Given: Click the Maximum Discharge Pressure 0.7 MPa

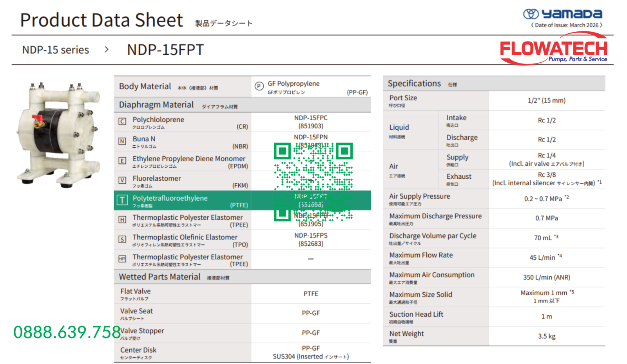Looking at the screenshot, I should point(547,218).
